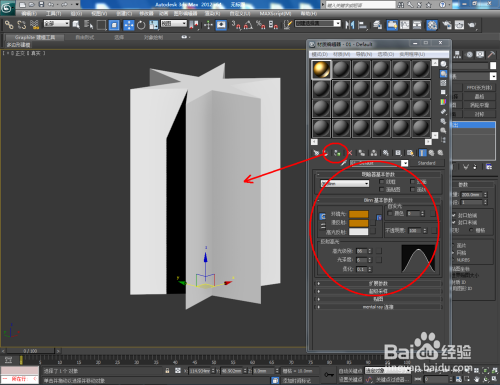Click Get Material icon in Material Editor
The width and height of the screenshot is (500, 385).
tap(316, 153)
